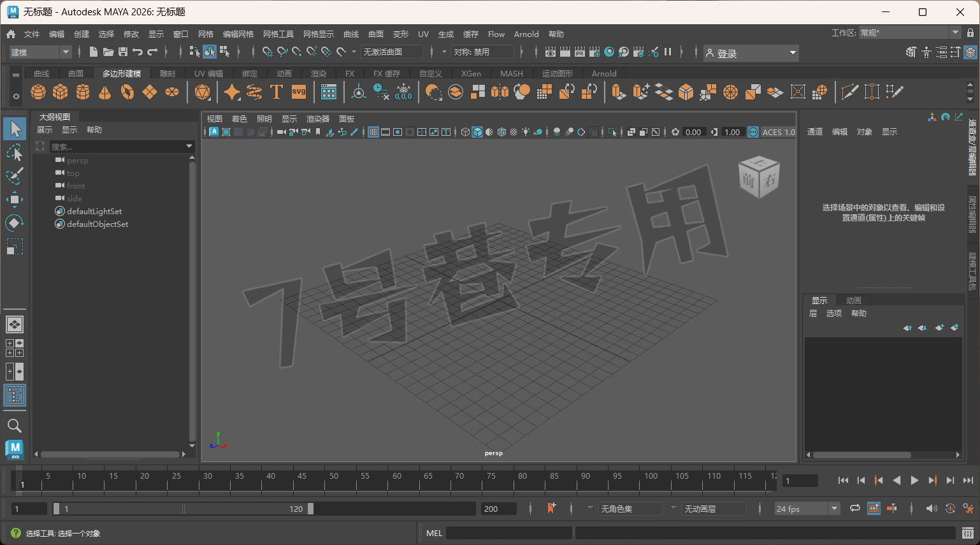Click the open scene folder icon

tap(108, 52)
